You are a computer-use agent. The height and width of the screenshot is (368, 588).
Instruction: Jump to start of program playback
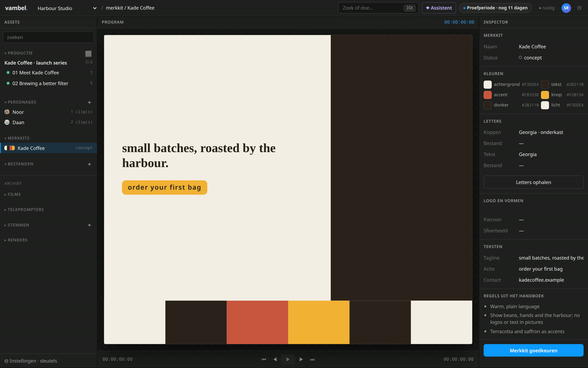[x=264, y=359]
